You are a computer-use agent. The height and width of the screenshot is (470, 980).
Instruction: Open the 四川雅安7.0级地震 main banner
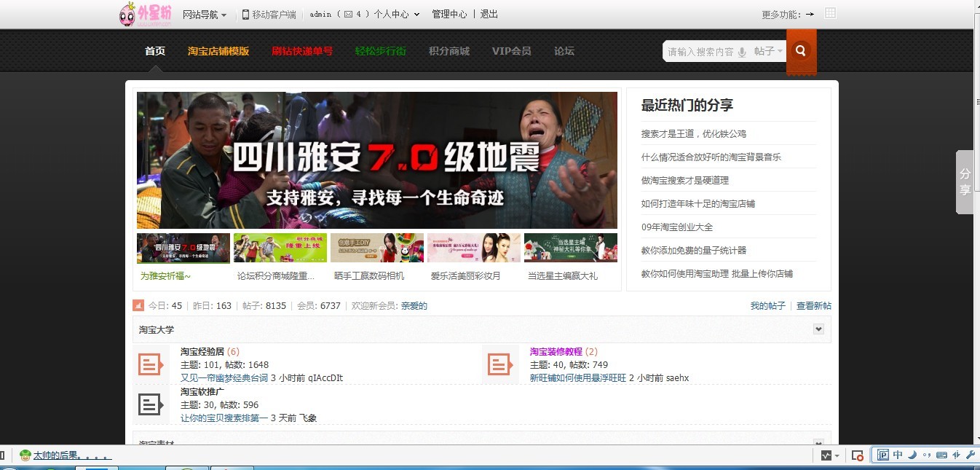click(377, 160)
